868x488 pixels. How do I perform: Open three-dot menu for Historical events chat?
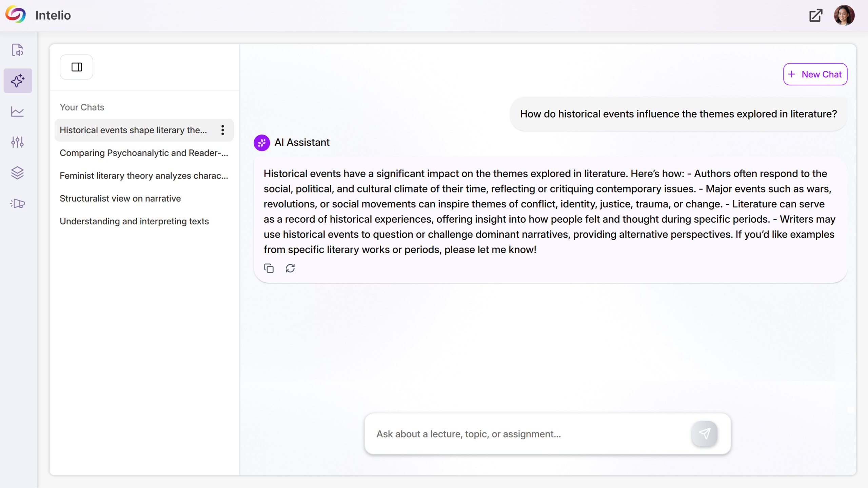point(222,130)
